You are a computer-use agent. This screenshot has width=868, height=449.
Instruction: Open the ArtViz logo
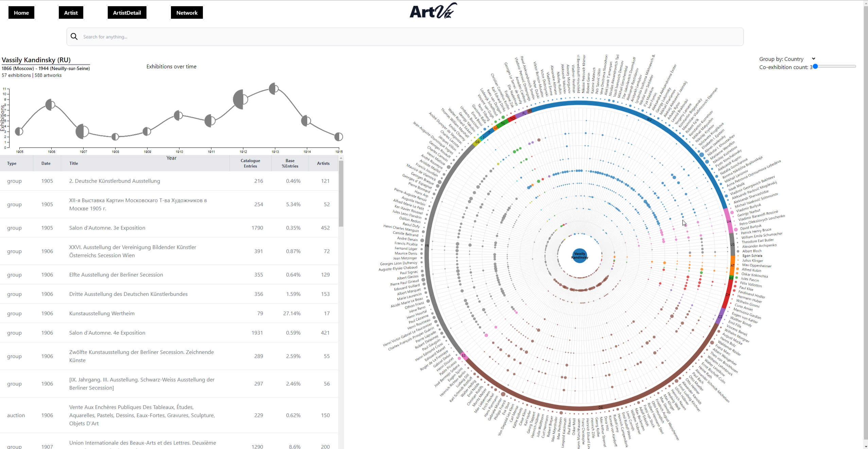click(x=433, y=11)
